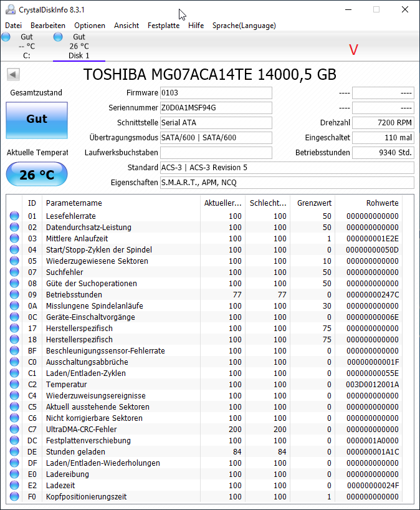Select the Temperatur parameter name
The width and height of the screenshot is (420, 510).
(x=66, y=385)
